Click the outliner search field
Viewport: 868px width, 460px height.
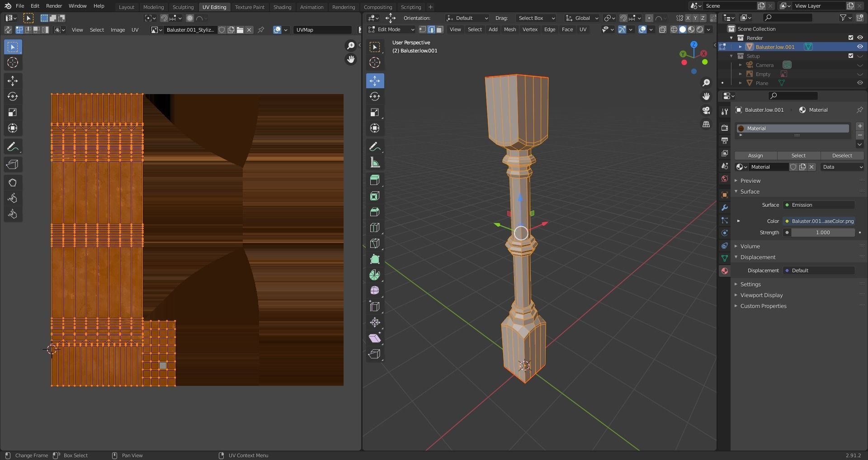click(x=787, y=18)
